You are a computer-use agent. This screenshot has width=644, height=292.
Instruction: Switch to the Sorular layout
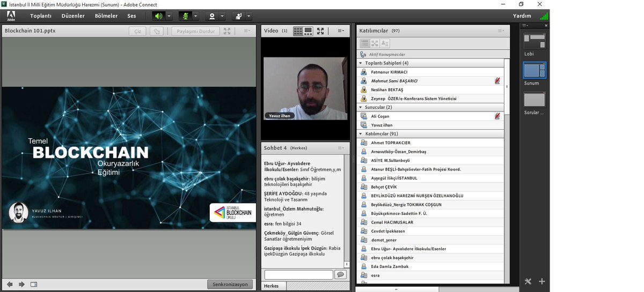click(535, 100)
